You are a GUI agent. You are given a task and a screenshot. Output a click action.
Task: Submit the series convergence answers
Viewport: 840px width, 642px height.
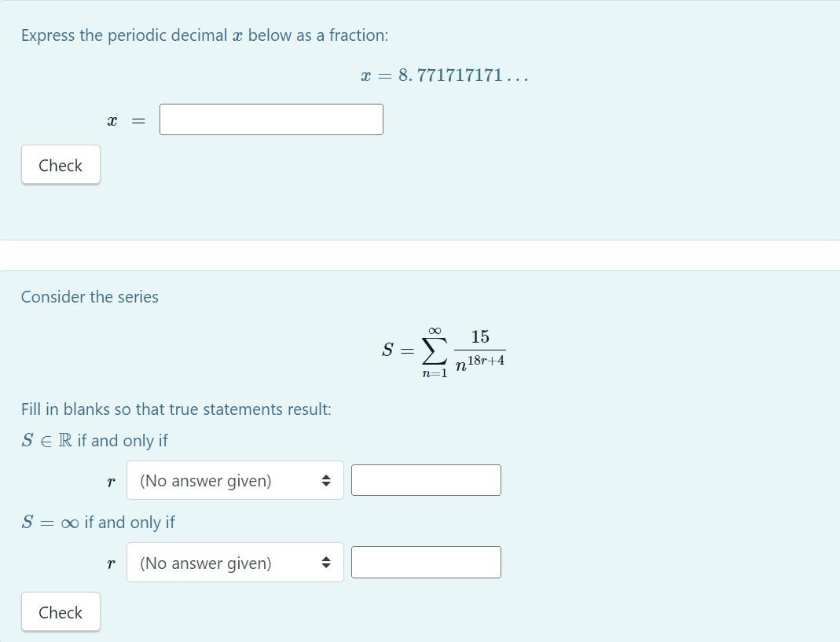61,612
